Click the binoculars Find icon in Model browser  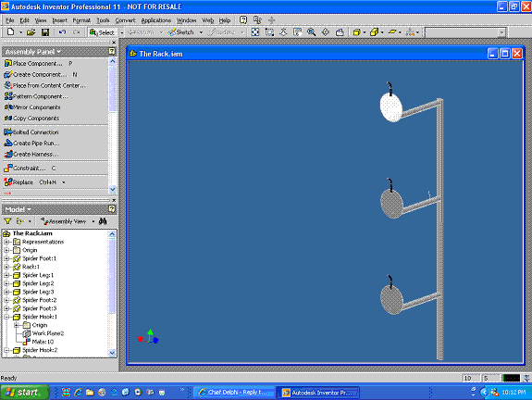click(103, 221)
